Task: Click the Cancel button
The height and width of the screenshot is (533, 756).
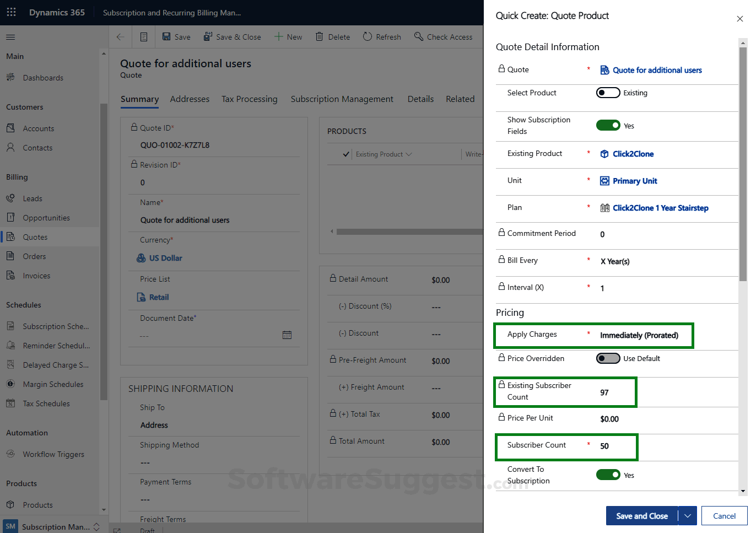Action: pos(724,516)
